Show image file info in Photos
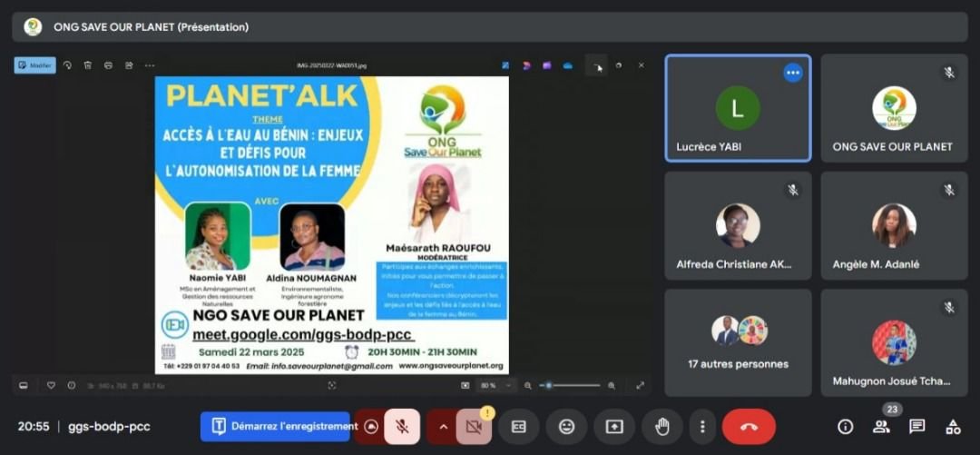This screenshot has height=455, width=980. (x=72, y=386)
